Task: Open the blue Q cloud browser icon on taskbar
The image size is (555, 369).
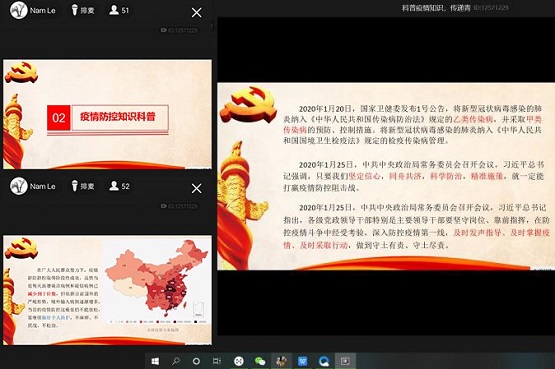Action: pos(324,361)
